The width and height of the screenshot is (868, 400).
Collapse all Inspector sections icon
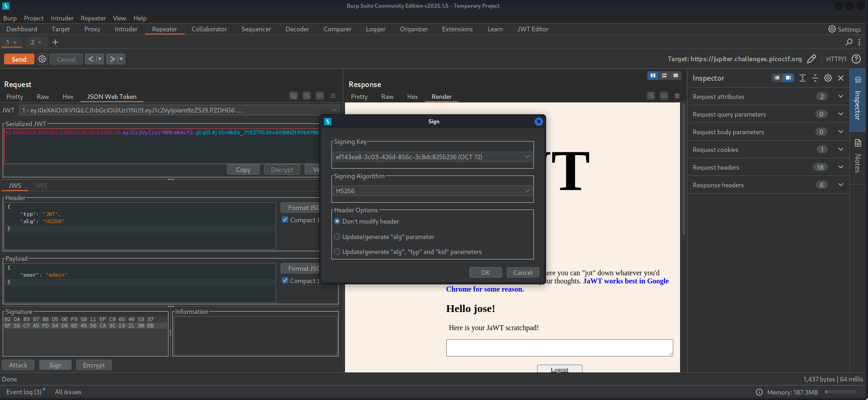click(x=815, y=78)
